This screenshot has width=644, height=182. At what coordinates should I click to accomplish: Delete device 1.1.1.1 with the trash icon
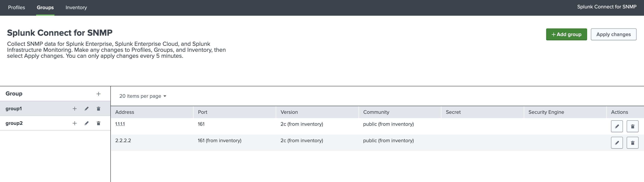pyautogui.click(x=633, y=126)
